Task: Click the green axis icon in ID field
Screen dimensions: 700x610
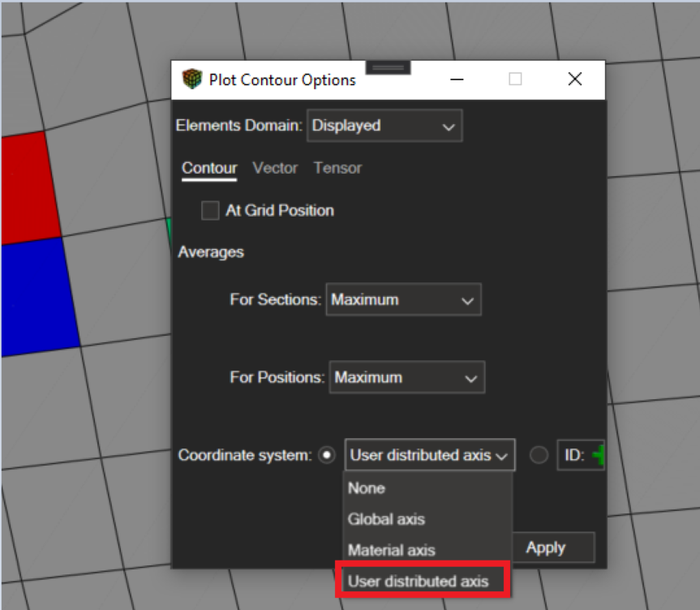Action: pos(599,456)
